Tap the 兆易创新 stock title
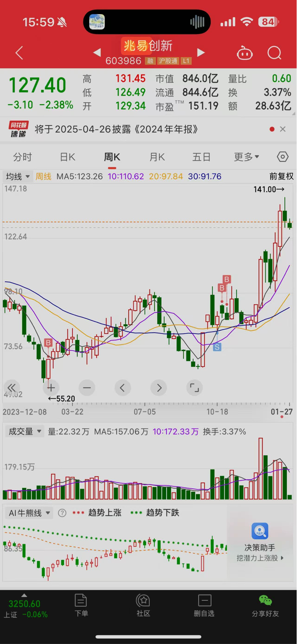 148,46
